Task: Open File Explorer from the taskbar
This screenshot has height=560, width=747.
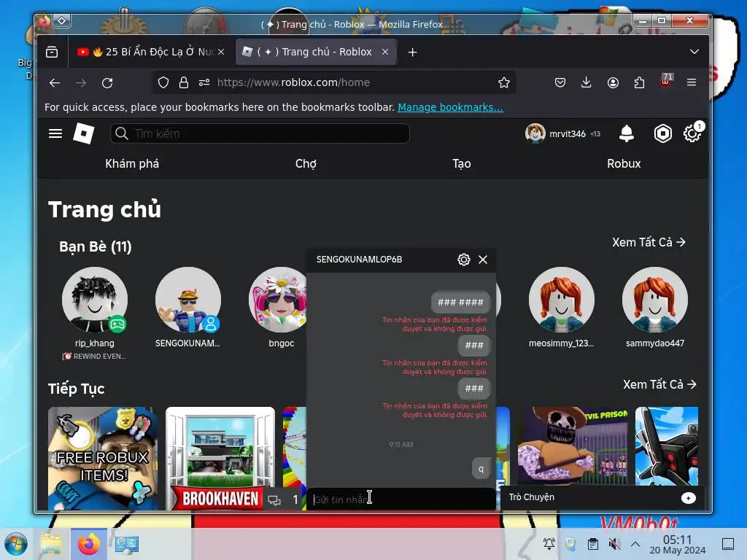Action: click(x=51, y=544)
